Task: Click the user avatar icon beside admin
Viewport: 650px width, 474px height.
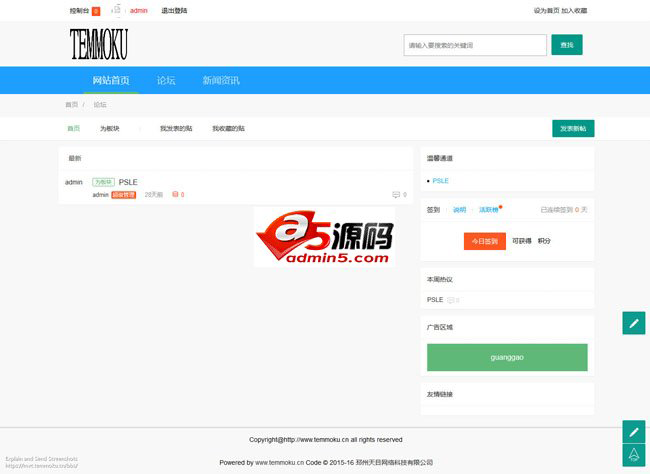Action: pyautogui.click(x=117, y=10)
